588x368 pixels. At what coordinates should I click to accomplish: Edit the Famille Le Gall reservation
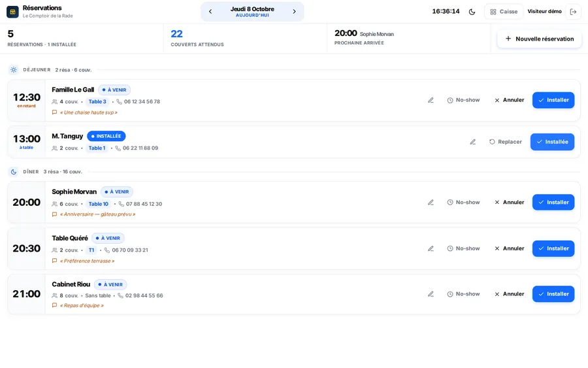[431, 100]
